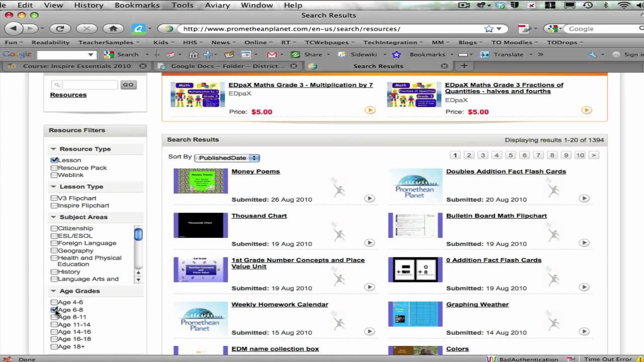Check the Age 11-14 checkbox
The width and height of the screenshot is (644, 362).
point(54,324)
